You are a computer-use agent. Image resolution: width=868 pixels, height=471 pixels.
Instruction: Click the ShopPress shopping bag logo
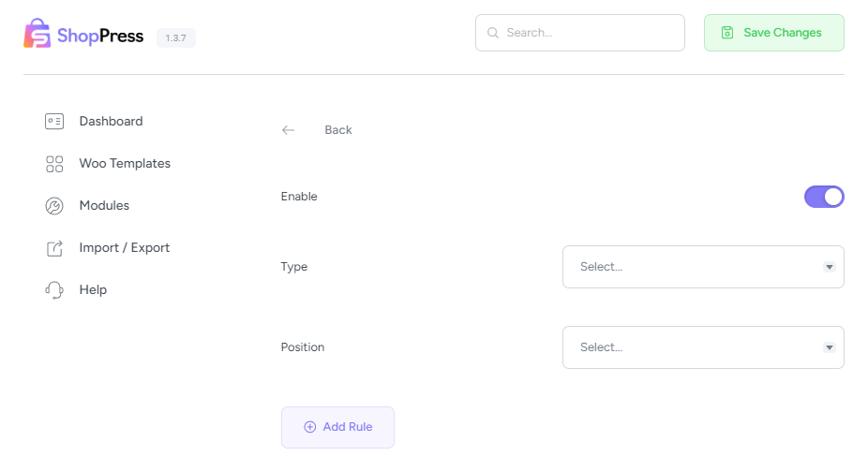pos(37,33)
